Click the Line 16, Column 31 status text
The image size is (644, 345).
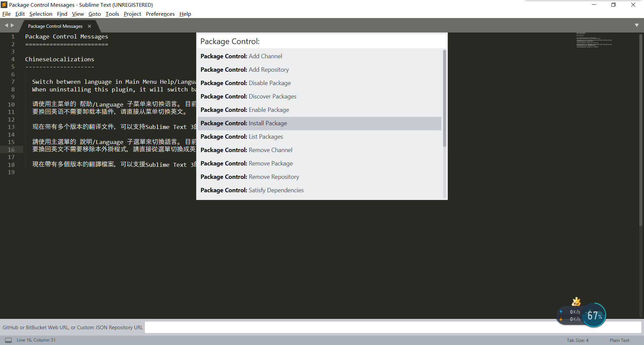(36, 340)
